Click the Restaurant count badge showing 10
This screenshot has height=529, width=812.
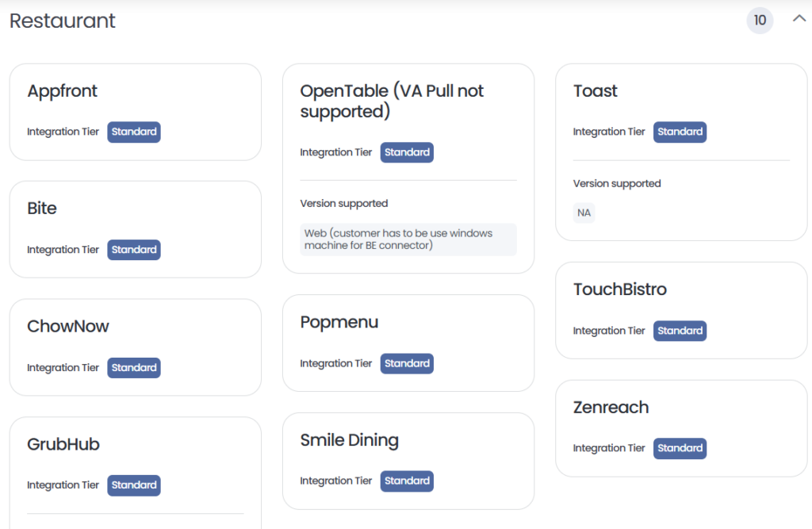point(760,21)
